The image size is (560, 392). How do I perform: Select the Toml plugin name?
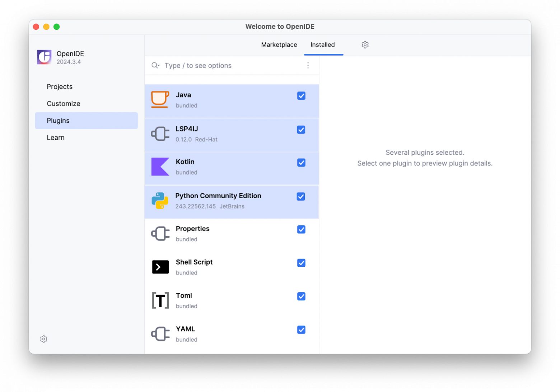(x=184, y=295)
